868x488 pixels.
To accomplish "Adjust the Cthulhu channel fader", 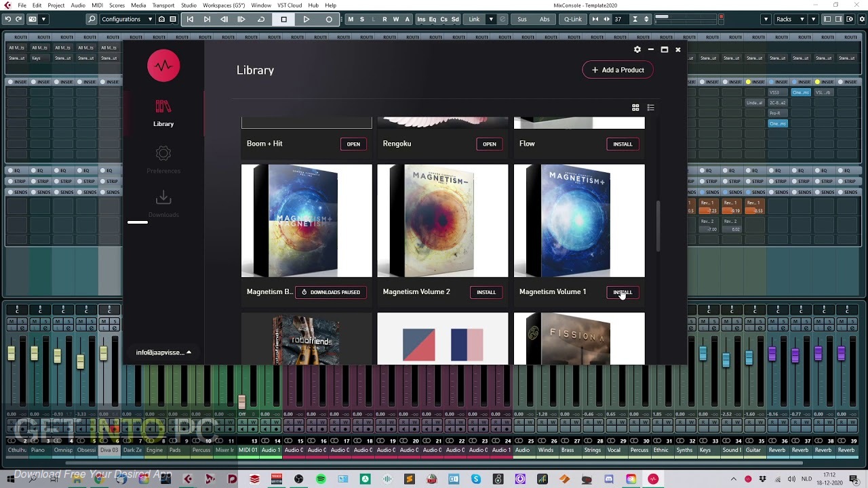I will 12,353.
